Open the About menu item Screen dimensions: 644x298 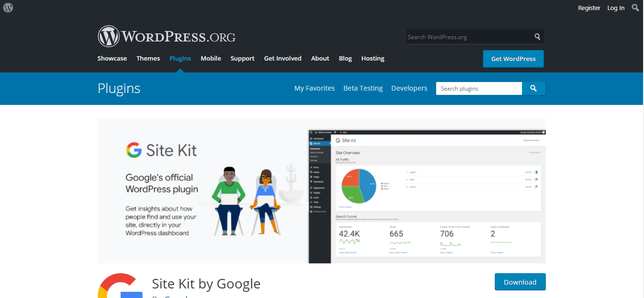point(320,58)
